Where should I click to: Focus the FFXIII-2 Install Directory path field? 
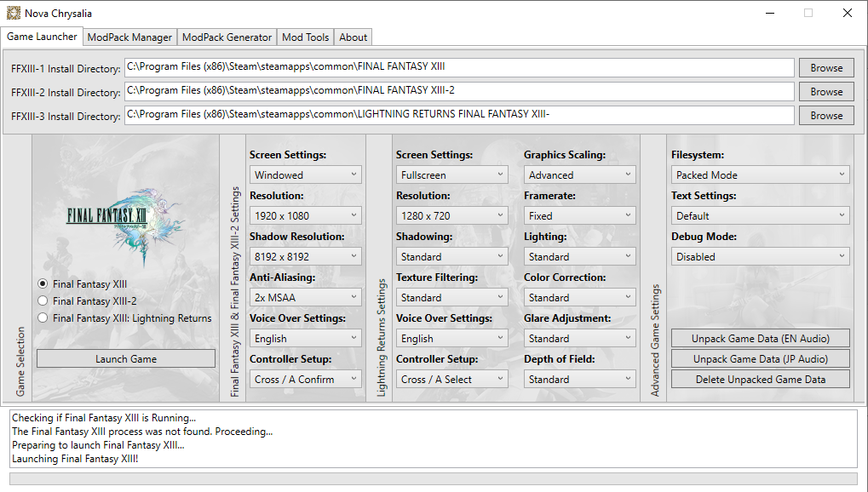[x=459, y=91]
